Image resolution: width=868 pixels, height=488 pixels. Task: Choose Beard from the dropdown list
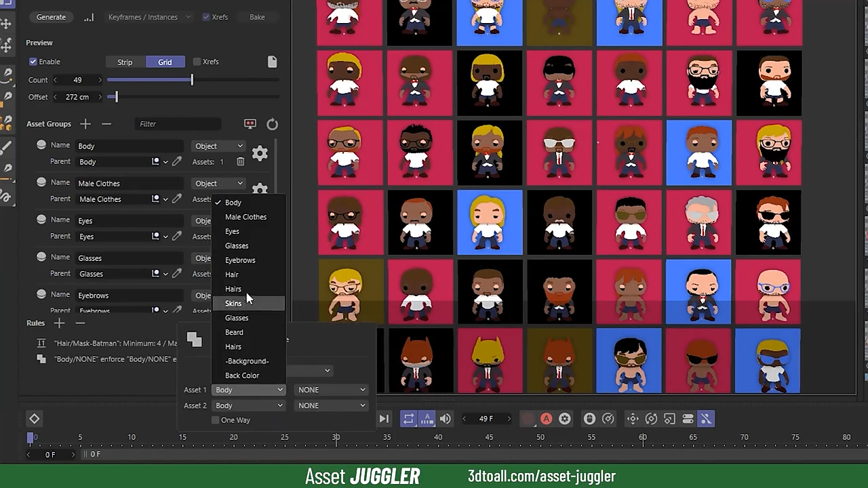tap(248, 332)
